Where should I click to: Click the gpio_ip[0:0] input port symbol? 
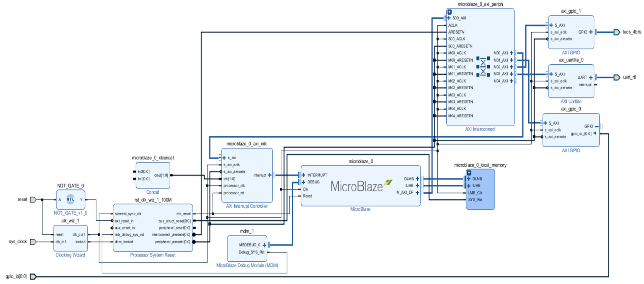[x=33, y=276]
